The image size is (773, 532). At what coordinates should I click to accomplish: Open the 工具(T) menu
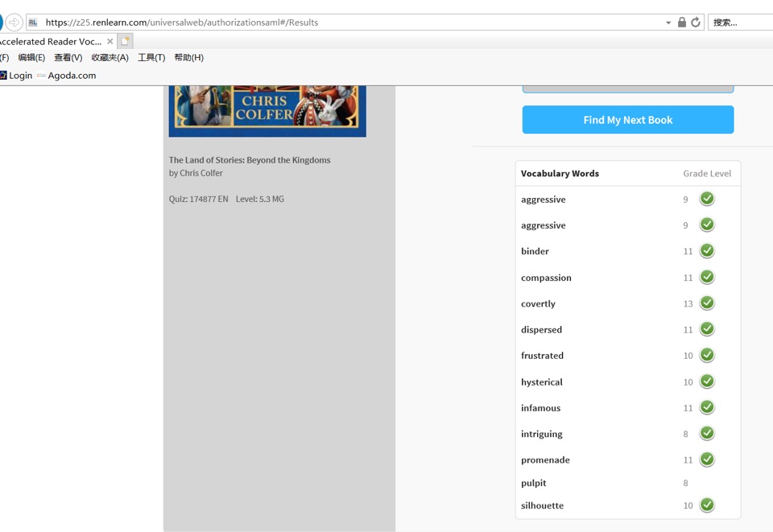pyautogui.click(x=151, y=58)
